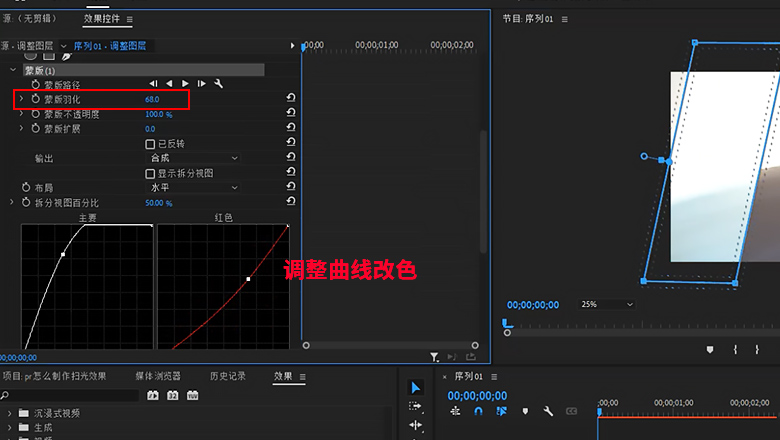The width and height of the screenshot is (780, 440).
Task: Expand the 生成 effects folder
Action: [9, 428]
